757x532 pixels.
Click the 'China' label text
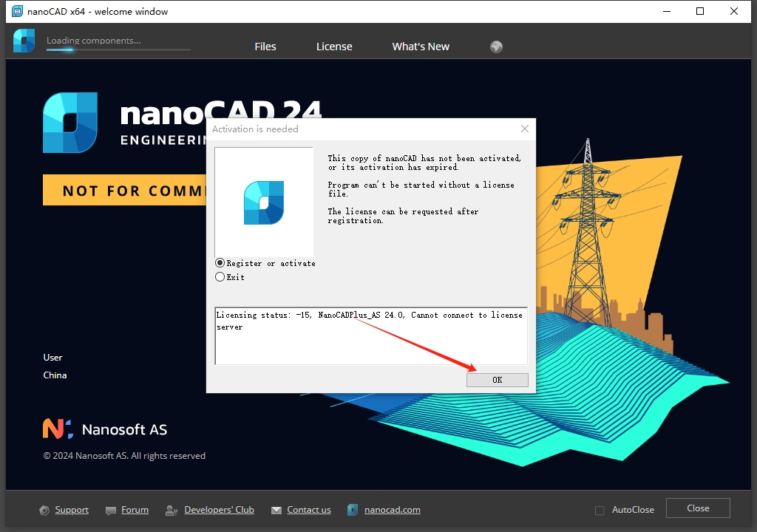coord(55,375)
